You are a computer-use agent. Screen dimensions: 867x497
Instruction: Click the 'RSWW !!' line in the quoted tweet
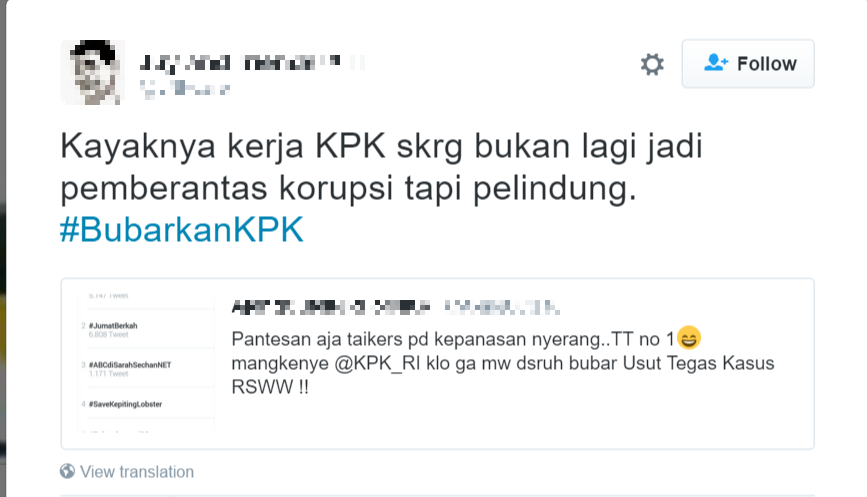click(270, 387)
